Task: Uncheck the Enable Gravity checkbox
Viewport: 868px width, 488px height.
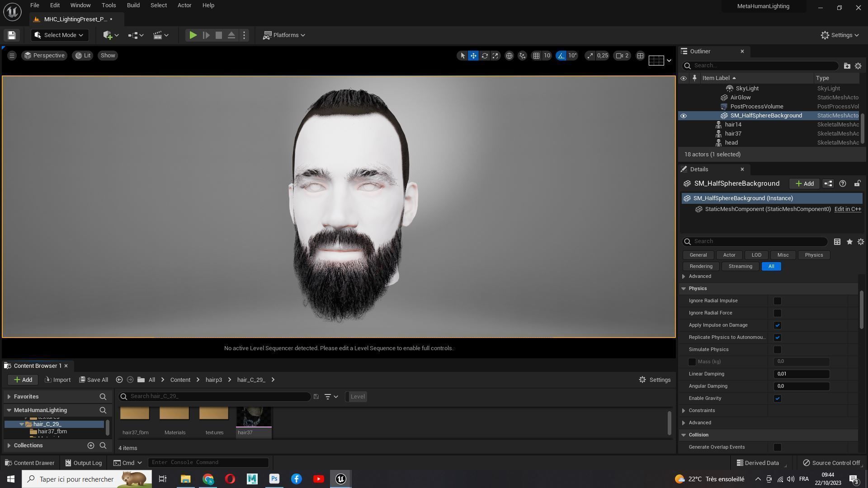Action: (778, 399)
